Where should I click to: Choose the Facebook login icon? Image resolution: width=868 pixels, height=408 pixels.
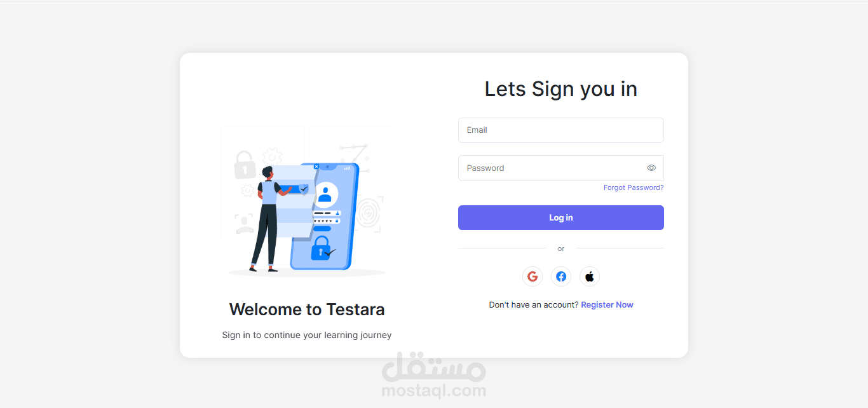coord(561,276)
